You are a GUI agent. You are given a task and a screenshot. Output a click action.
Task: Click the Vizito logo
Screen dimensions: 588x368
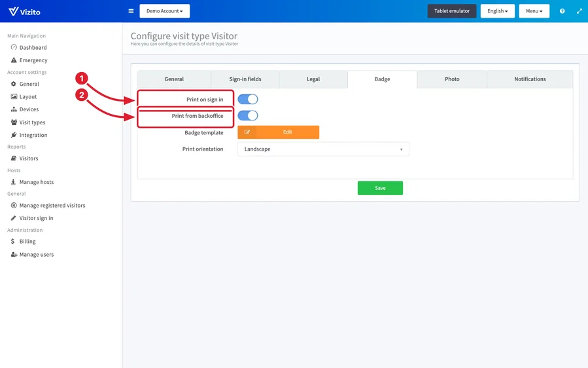(x=24, y=12)
